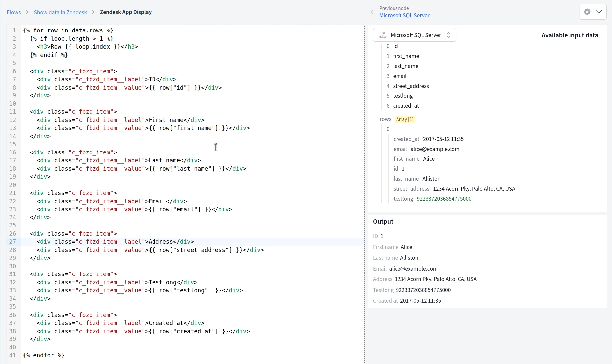Click the alice@example.com value in the Output panel

(412, 269)
